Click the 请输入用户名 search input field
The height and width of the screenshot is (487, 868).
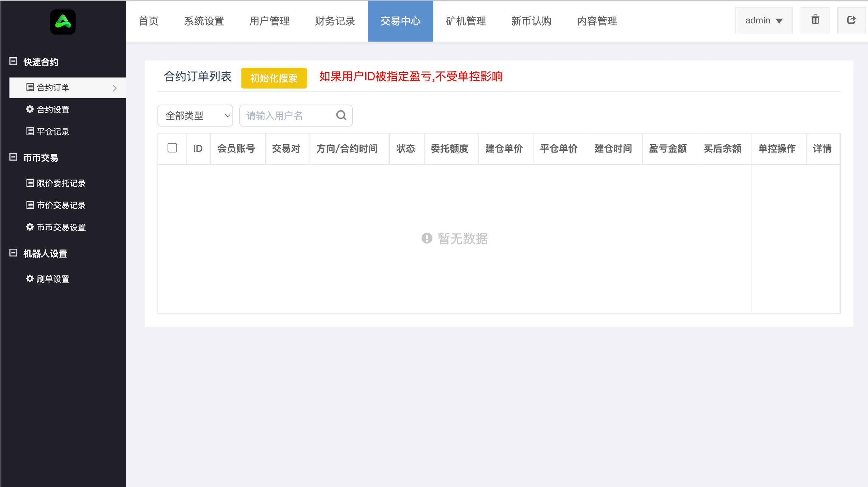296,116
